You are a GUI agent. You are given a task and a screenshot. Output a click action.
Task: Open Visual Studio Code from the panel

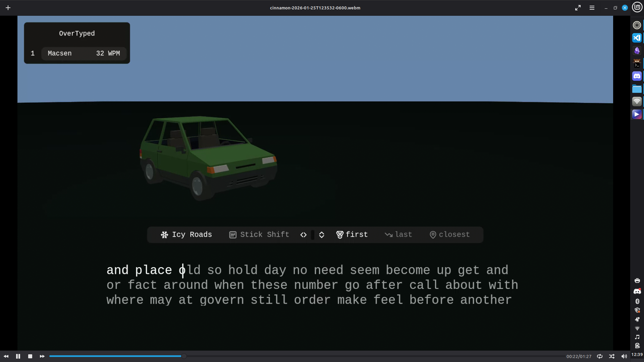[x=637, y=38]
